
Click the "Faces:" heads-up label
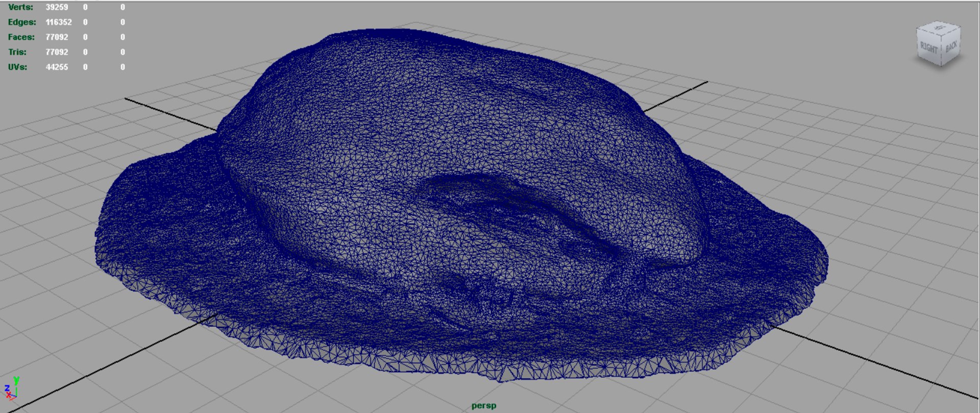21,37
